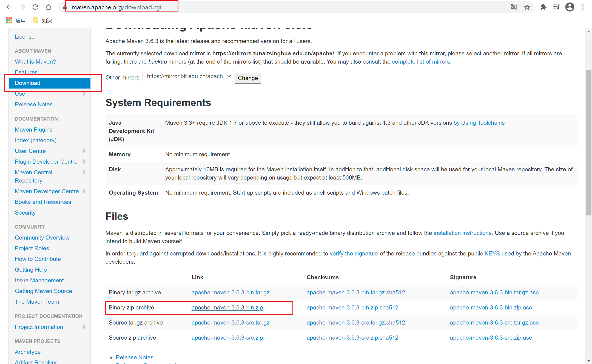Open Chrome three-dot menu
Image resolution: width=592 pixels, height=364 pixels.
pyautogui.click(x=583, y=7)
